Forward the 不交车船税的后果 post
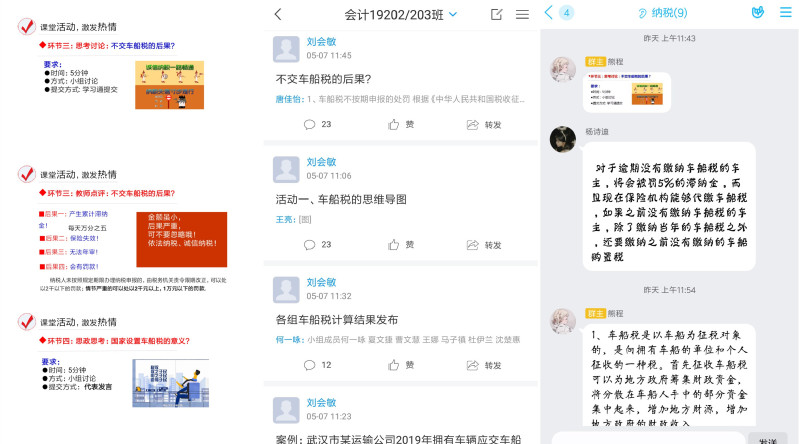799x444 pixels. 484,124
